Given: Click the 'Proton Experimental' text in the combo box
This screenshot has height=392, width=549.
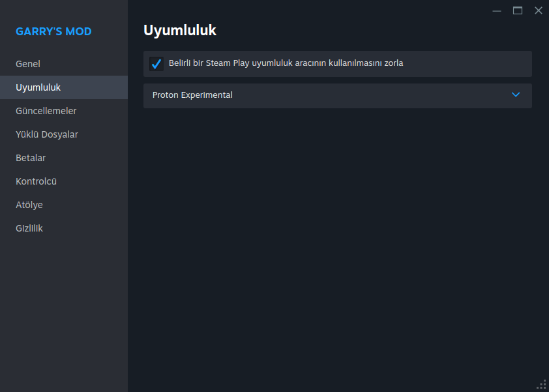Looking at the screenshot, I should click(x=192, y=95).
